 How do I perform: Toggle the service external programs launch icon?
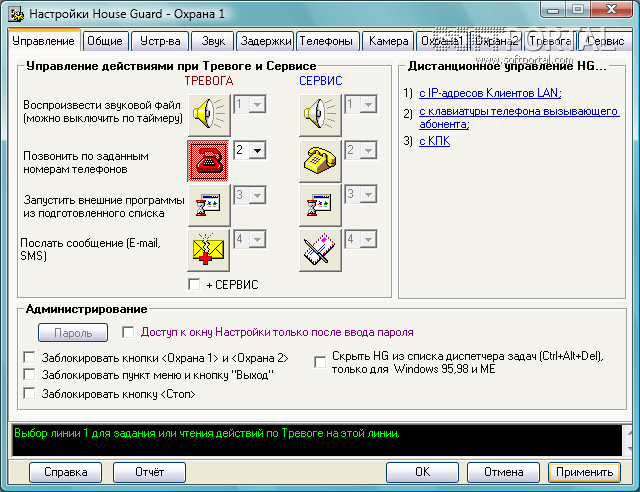click(x=320, y=205)
